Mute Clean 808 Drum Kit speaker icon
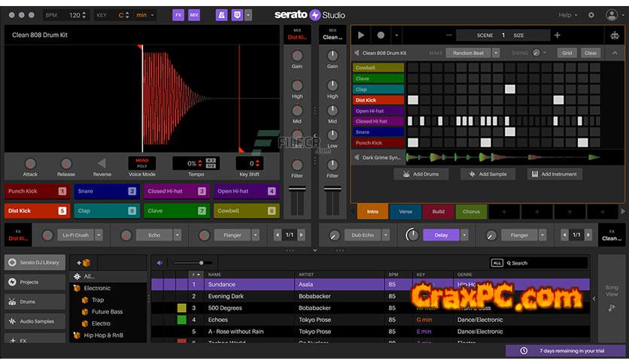Image resolution: width=629 pixels, height=364 pixels. pyautogui.click(x=357, y=53)
